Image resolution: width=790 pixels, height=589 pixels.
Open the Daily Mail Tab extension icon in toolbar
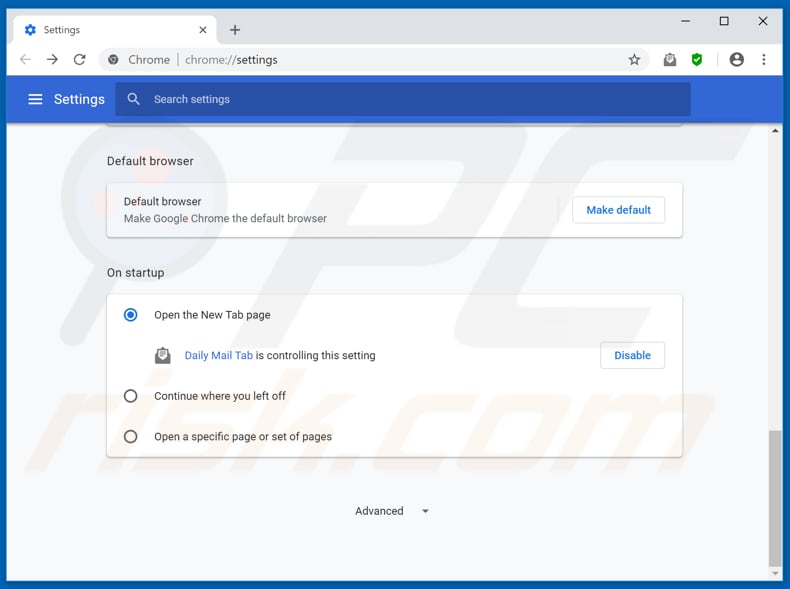[670, 59]
